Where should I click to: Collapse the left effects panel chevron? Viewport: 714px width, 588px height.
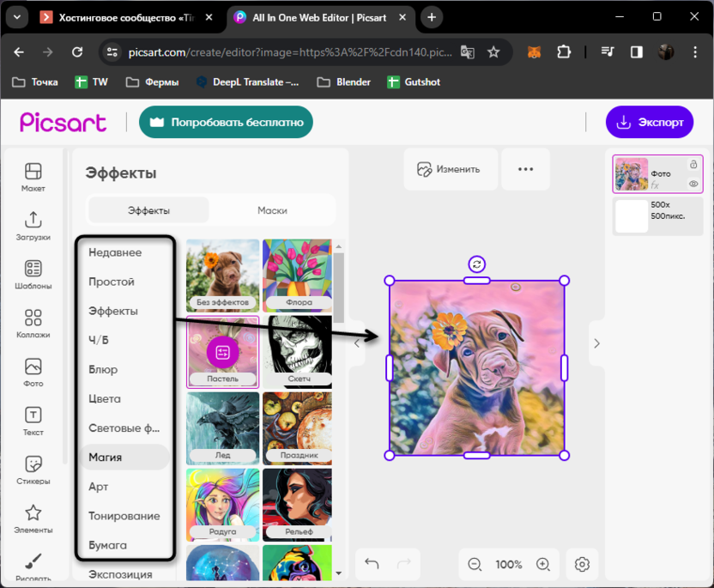357,343
